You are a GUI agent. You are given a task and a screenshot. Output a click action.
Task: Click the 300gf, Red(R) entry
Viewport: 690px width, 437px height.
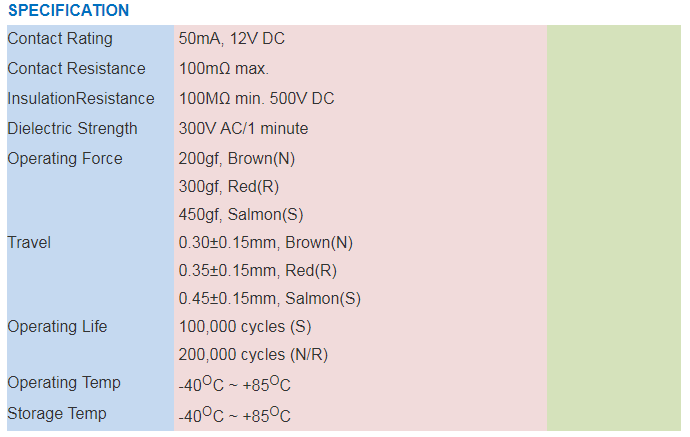click(x=229, y=187)
